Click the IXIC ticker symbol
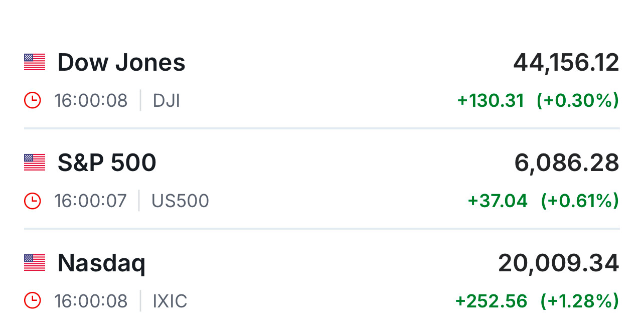The height and width of the screenshot is (327, 644). coord(170,301)
